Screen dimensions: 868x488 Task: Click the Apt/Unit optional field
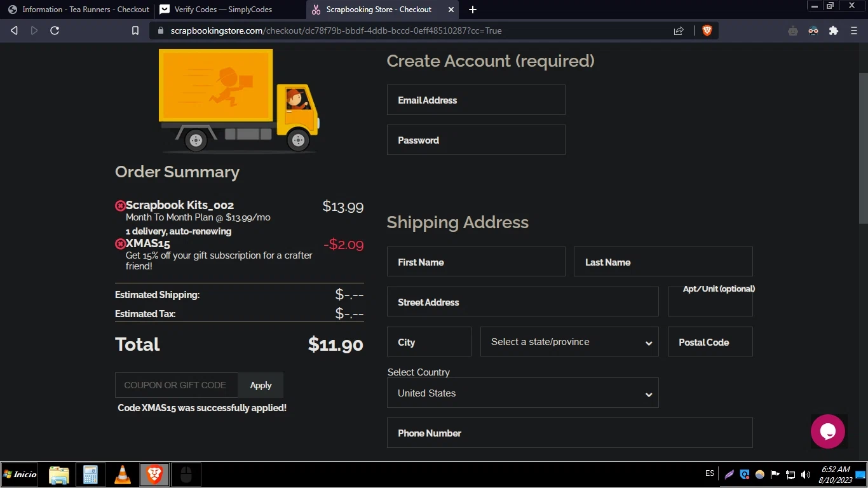710,302
